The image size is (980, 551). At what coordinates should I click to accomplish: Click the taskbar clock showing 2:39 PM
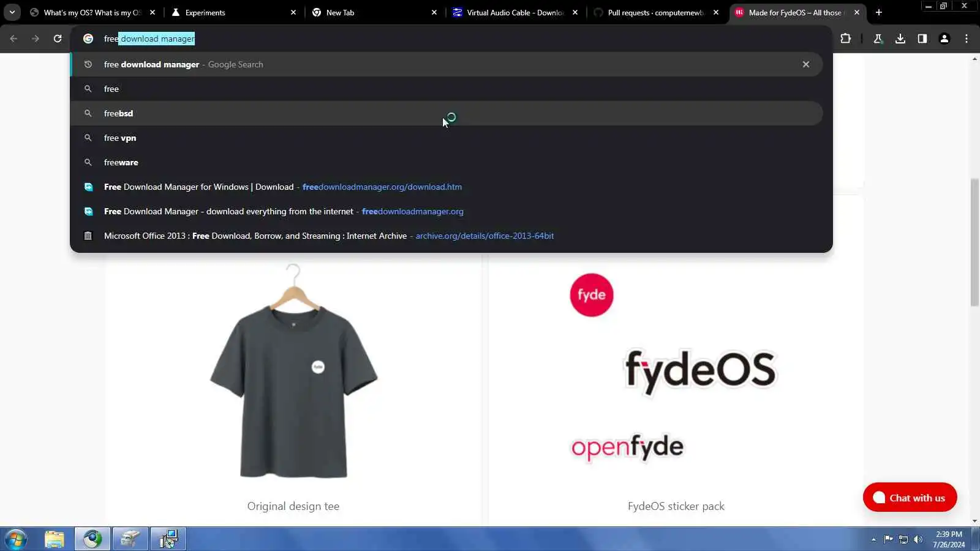949,539
